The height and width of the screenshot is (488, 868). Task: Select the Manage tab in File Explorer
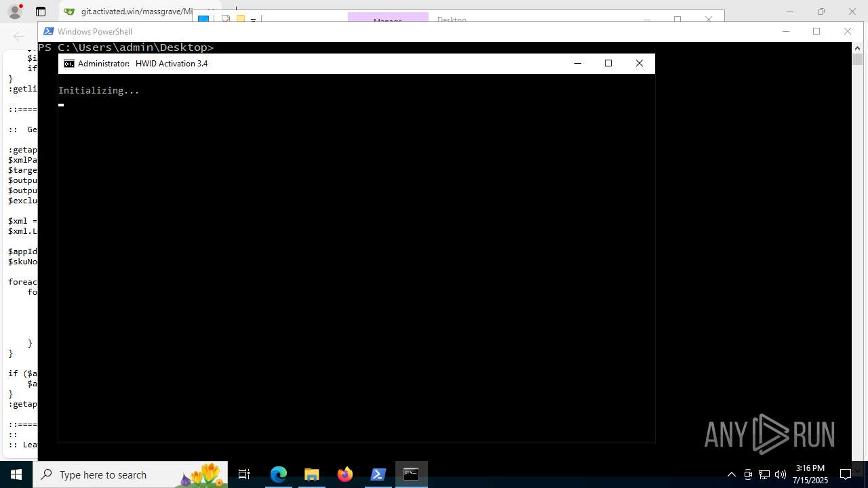[x=388, y=18]
